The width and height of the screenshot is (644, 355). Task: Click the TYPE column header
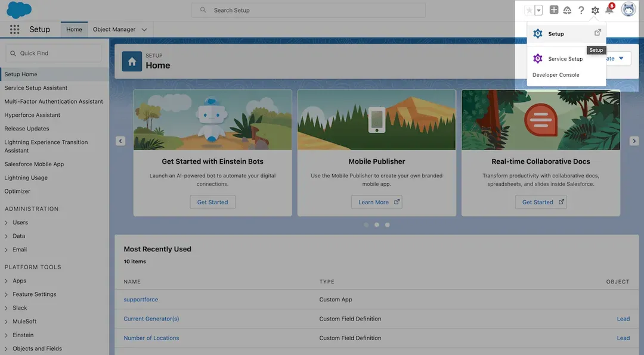coord(327,282)
